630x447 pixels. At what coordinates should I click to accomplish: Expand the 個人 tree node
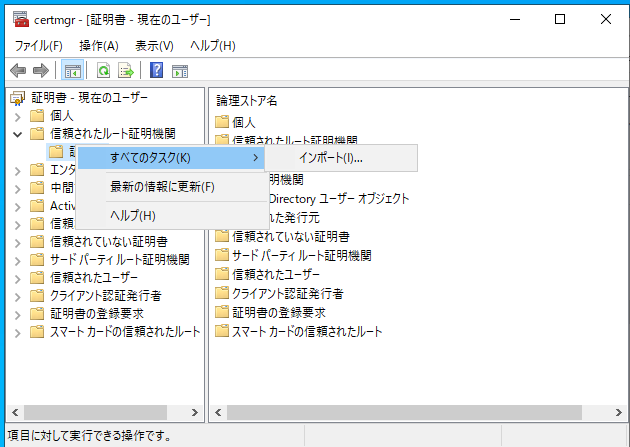18,117
